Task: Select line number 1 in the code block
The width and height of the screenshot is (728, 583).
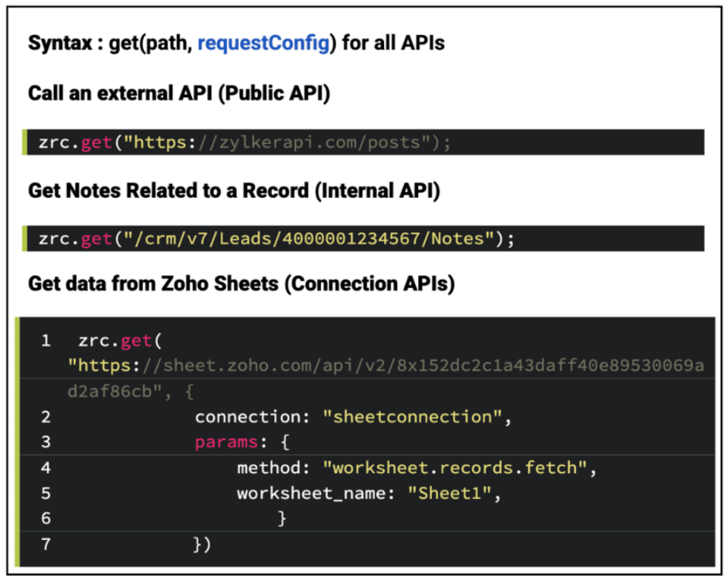Action: click(46, 341)
